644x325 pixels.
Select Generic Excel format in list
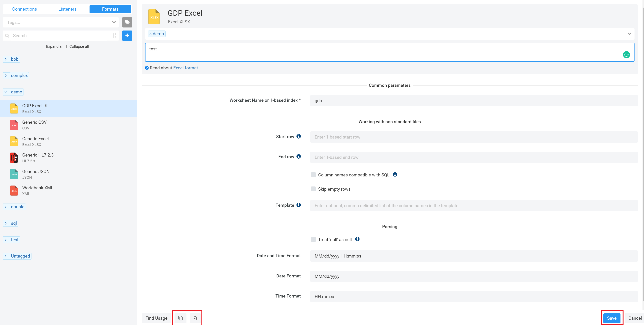pos(68,141)
